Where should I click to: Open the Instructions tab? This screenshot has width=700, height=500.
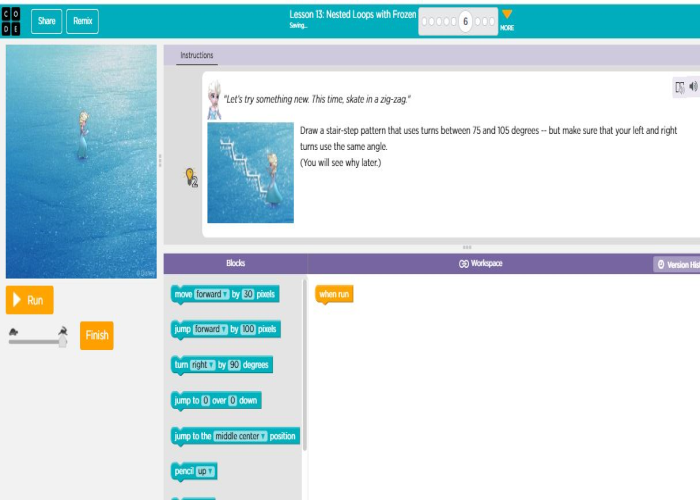coord(196,56)
